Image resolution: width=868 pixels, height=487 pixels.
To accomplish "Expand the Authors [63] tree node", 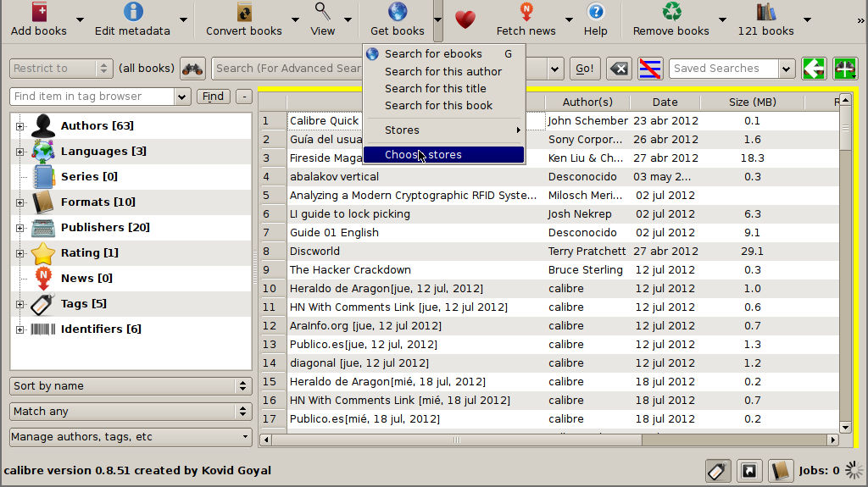I will 20,127.
